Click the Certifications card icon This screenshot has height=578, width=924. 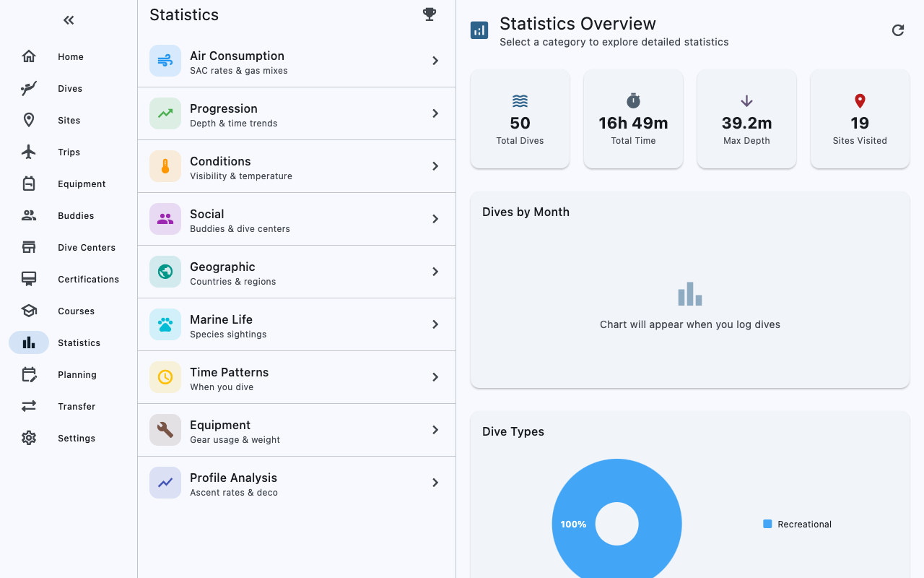click(29, 279)
